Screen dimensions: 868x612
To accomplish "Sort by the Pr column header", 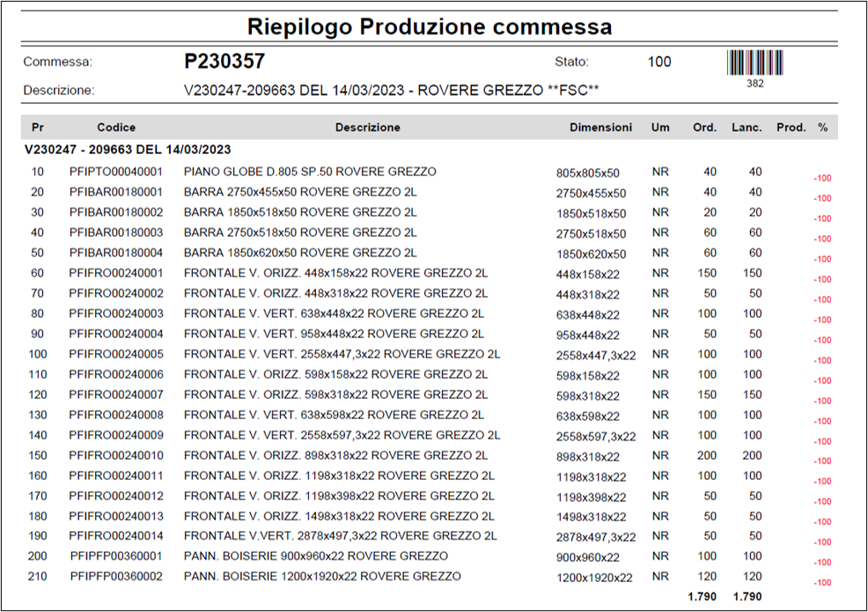I will click(x=37, y=127).
